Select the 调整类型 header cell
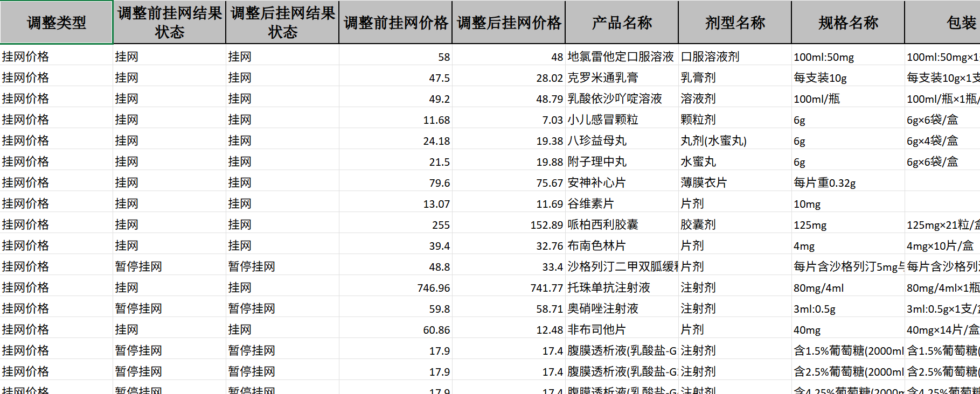 click(57, 23)
